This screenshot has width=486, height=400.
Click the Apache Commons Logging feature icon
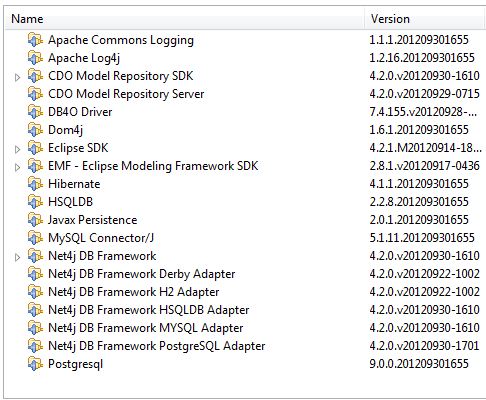[x=35, y=40]
